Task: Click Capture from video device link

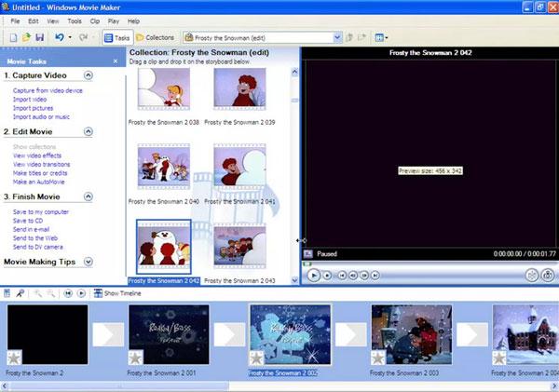Action: [48, 90]
